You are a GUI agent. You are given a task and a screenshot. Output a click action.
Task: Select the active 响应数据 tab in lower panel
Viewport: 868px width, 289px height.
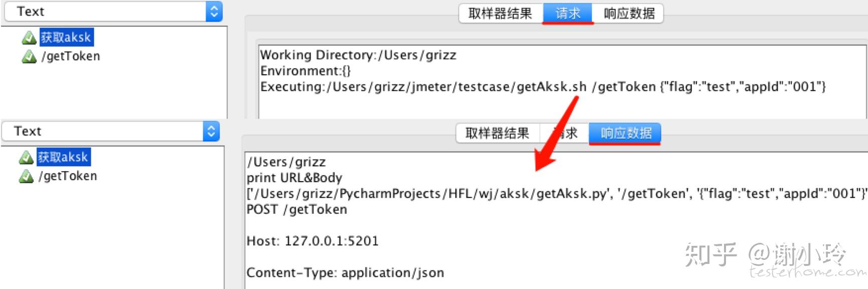(625, 133)
